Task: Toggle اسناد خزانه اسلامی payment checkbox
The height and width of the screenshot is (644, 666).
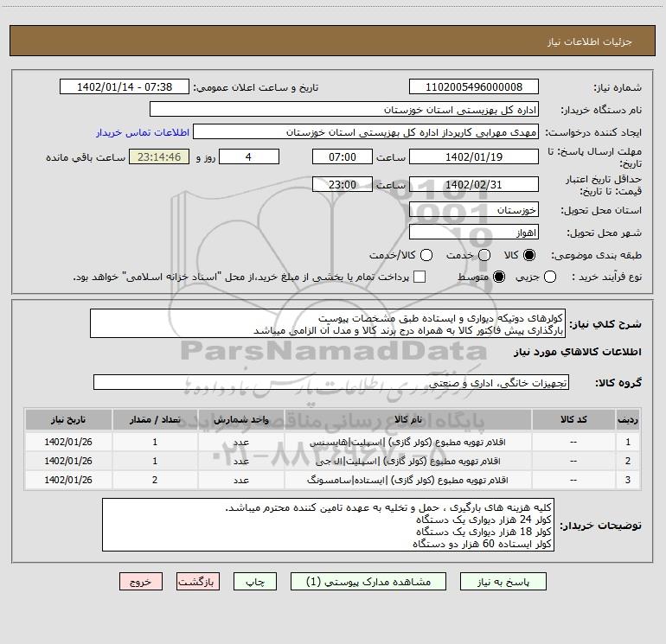Action: [419, 277]
